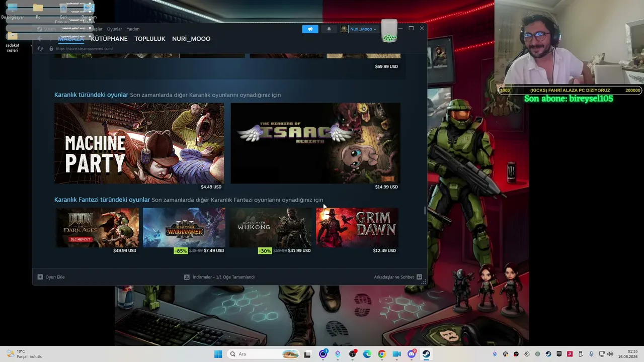Screen dimensions: 644x362
Task: Click the red AMD tray icon
Action: [x=570, y=354]
